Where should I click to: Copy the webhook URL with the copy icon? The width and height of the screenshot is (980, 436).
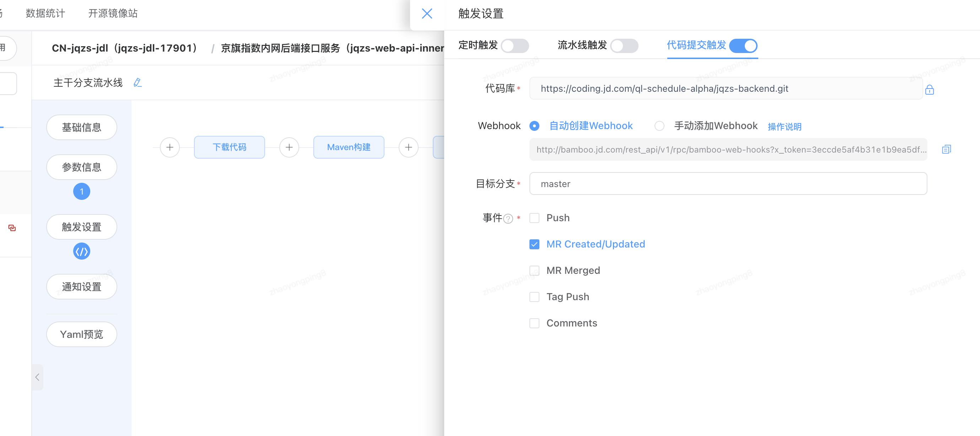pos(946,149)
